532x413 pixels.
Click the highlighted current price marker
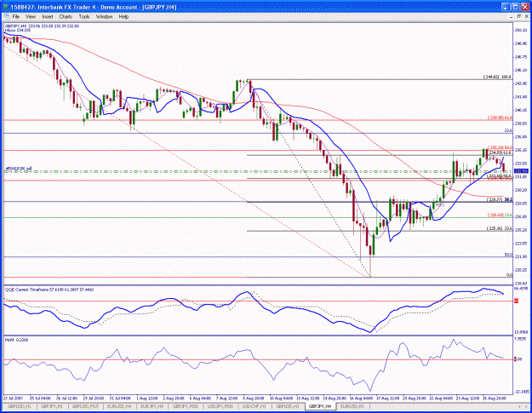click(520, 171)
